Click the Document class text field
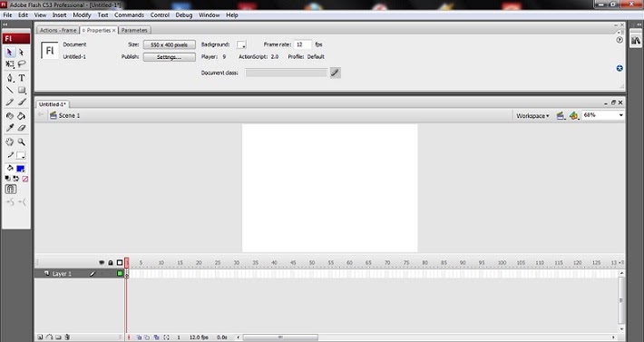The image size is (644, 342). [x=287, y=73]
